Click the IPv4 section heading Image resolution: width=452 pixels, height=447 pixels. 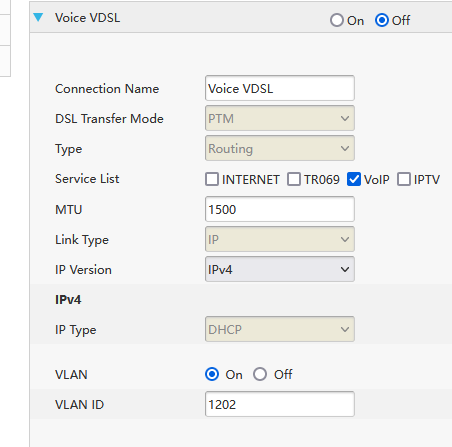coord(68,300)
